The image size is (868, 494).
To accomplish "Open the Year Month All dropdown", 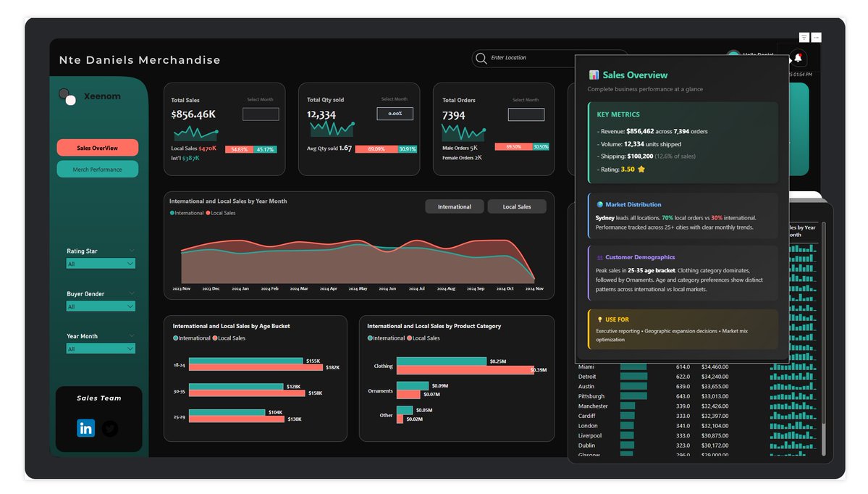I will (100, 349).
